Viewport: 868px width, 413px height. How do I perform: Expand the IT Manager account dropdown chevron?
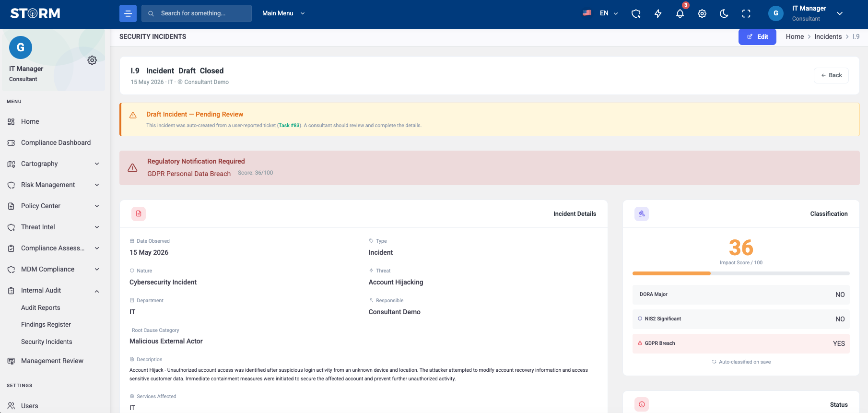[840, 13]
